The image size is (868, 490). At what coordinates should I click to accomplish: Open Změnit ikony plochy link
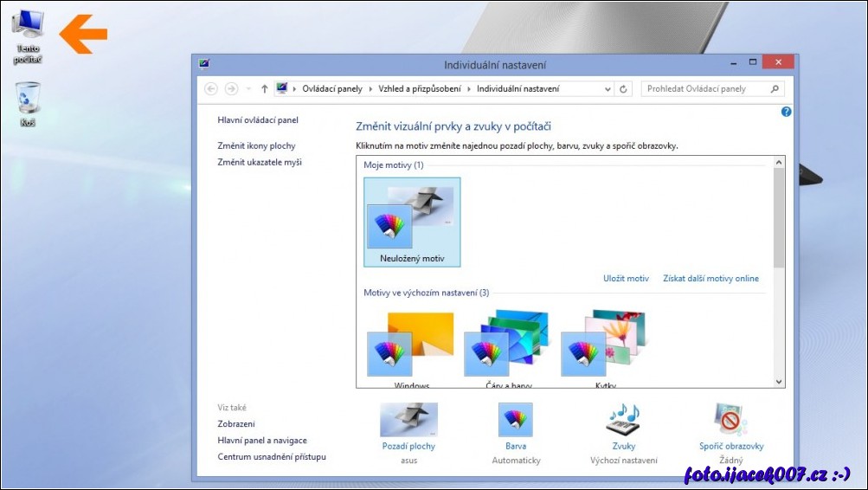[x=256, y=146]
